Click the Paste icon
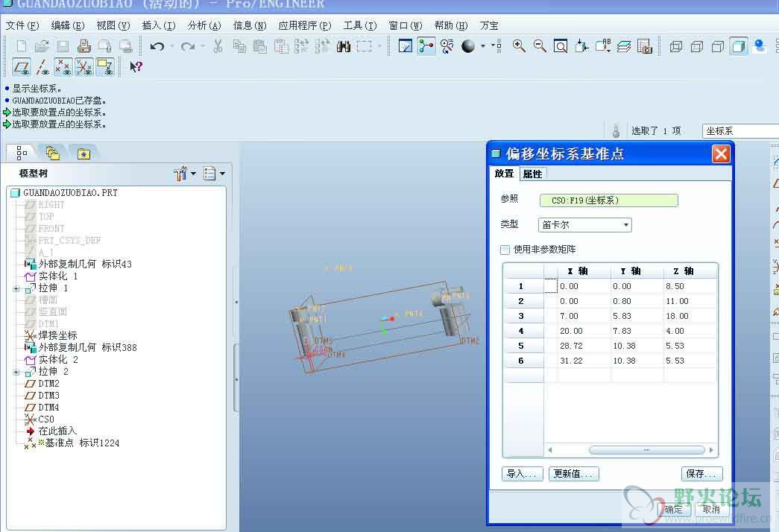The image size is (779, 532). point(260,46)
